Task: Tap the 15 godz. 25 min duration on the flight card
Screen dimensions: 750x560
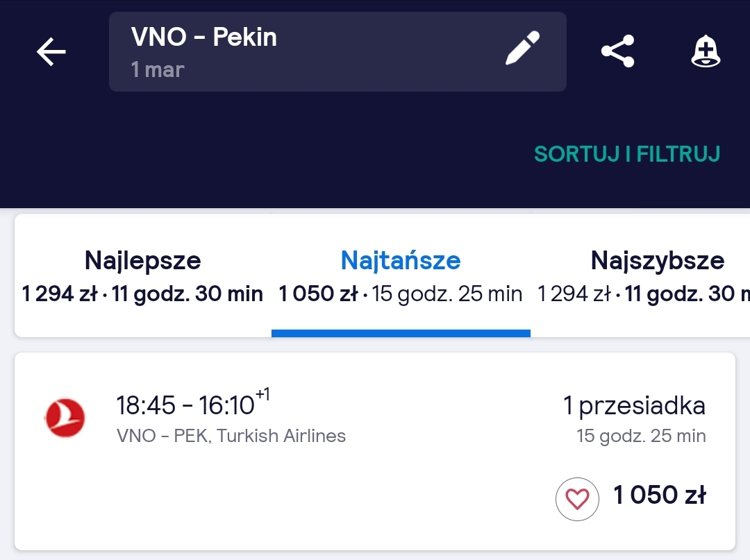Action: pos(641,436)
